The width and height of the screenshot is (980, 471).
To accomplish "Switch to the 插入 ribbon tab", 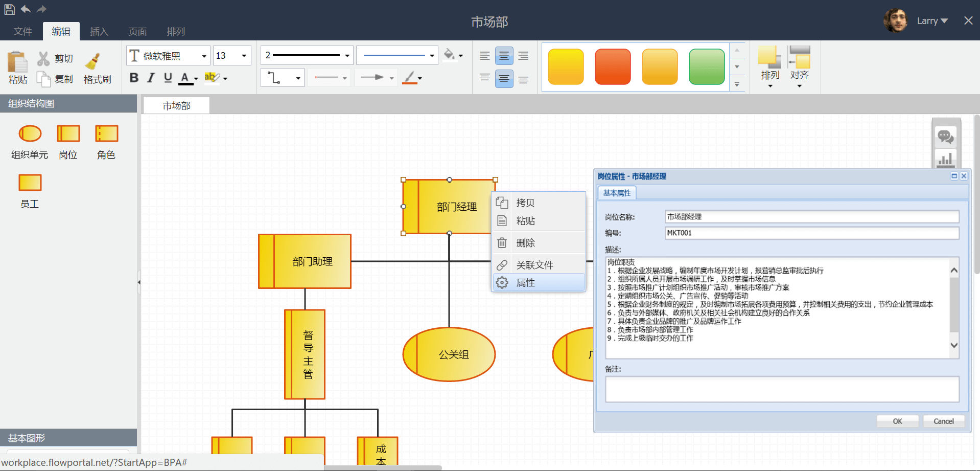I will point(99,32).
